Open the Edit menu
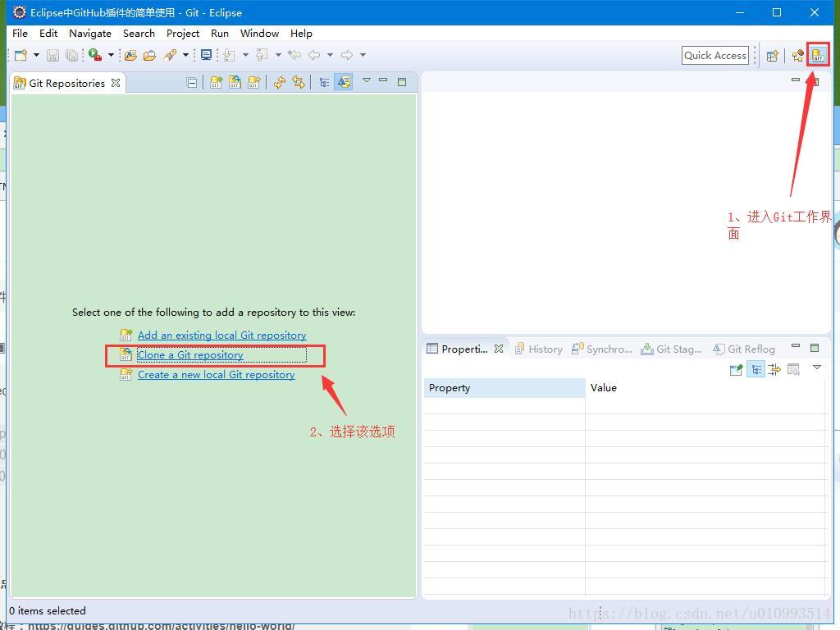 (48, 33)
